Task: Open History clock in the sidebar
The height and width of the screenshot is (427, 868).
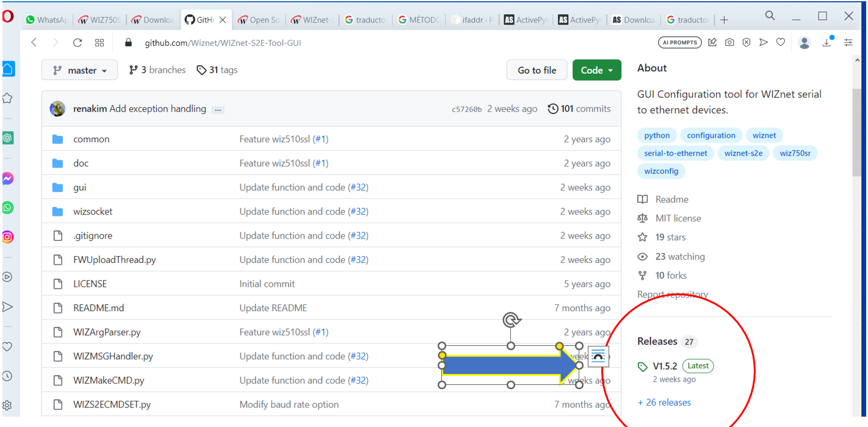Action: 8,376
